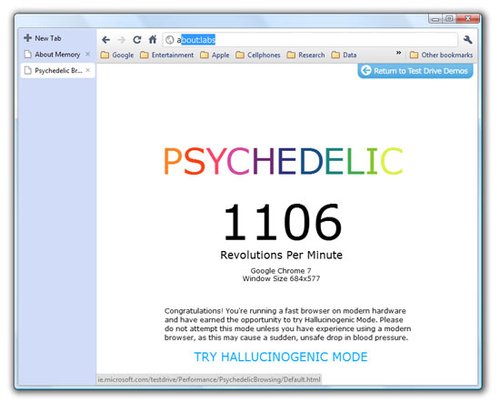Open the Entertainment bookmarks folder
Viewport: 500px width, 403px height.
coord(167,55)
